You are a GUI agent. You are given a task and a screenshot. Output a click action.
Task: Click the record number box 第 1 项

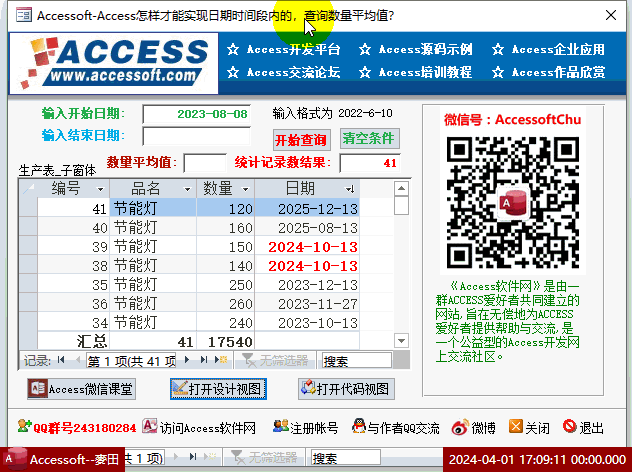pyautogui.click(x=131, y=360)
